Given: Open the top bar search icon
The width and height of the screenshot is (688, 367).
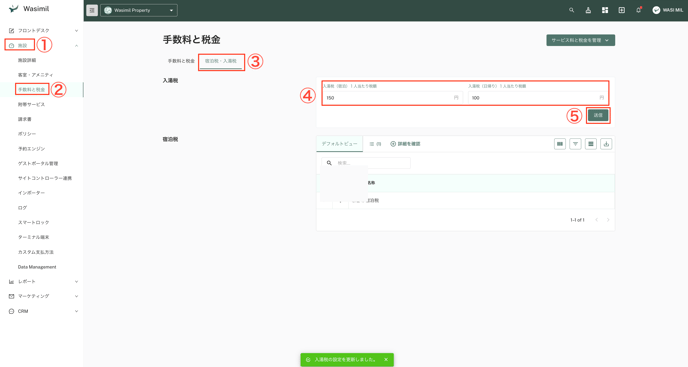Looking at the screenshot, I should 571,10.
